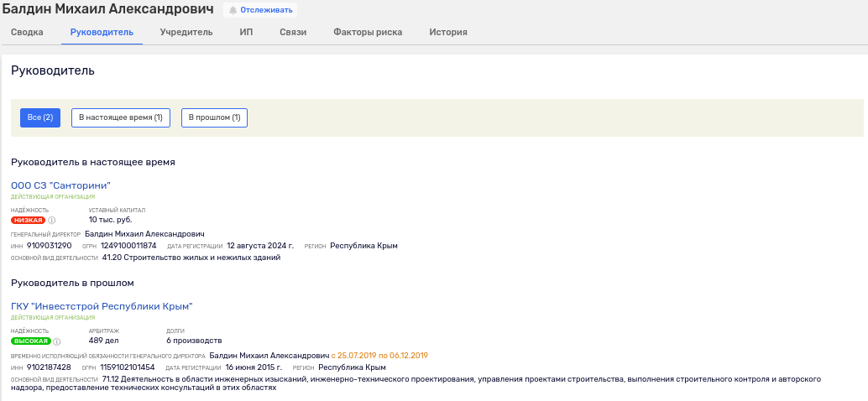Click the 6 производств debts value

(x=194, y=341)
